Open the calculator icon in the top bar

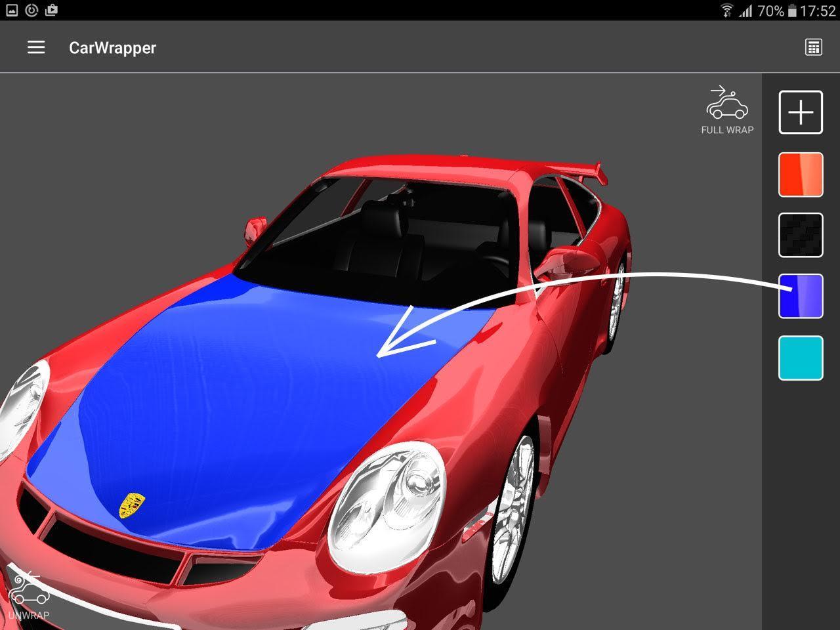point(813,47)
